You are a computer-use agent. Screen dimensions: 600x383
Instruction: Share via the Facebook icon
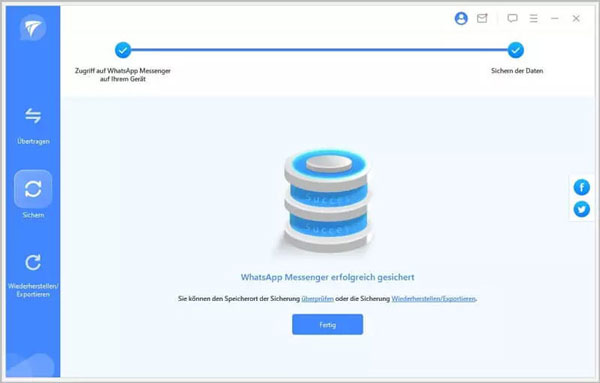click(582, 187)
